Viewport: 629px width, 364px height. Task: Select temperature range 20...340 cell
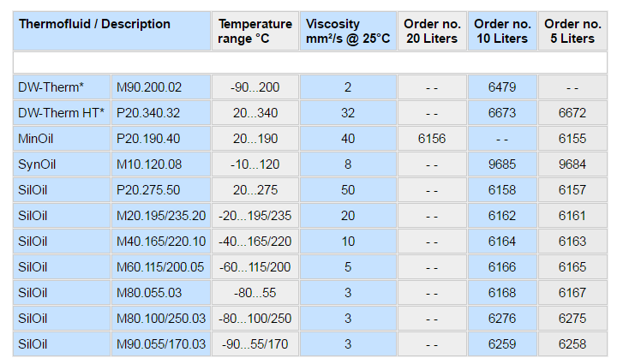(255, 113)
